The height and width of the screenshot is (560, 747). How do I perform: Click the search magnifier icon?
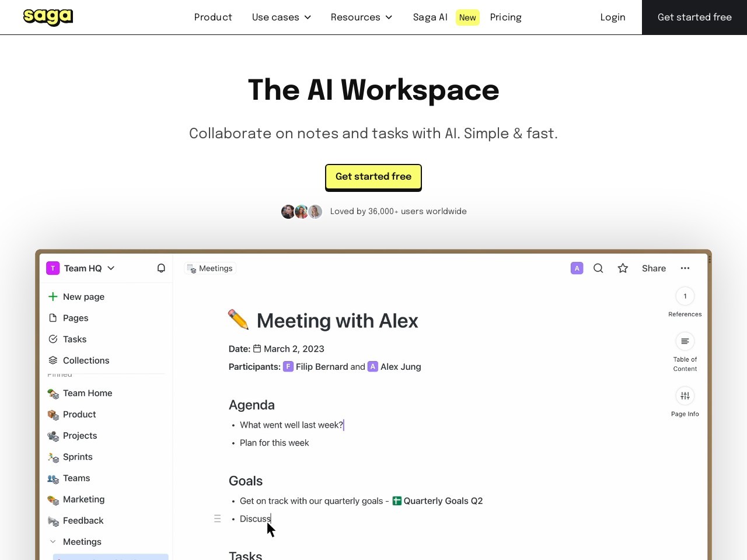(598, 268)
